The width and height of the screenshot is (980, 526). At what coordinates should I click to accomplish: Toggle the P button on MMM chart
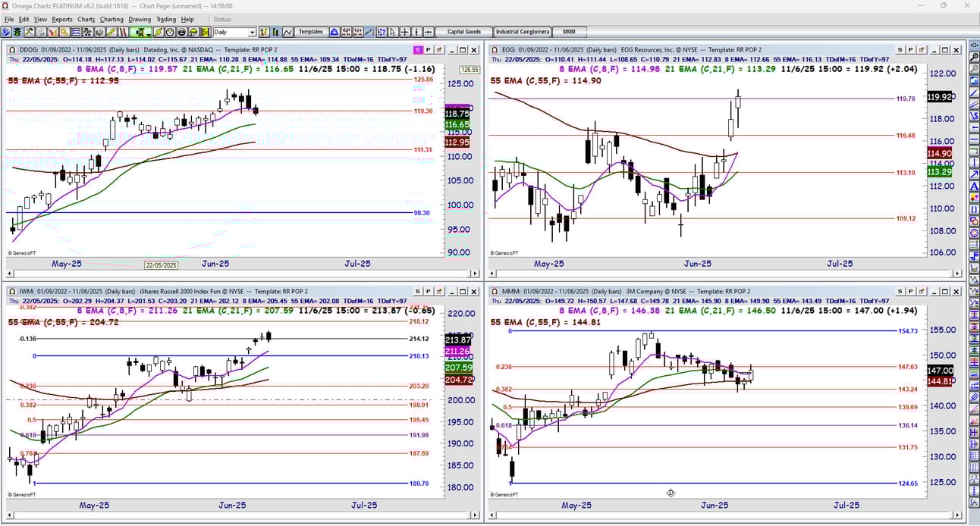[x=911, y=291]
